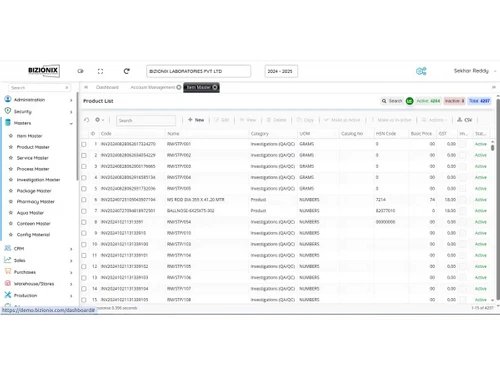Expand the Purchases menu arrow
This screenshot has width=500, height=375.
pos(71,272)
